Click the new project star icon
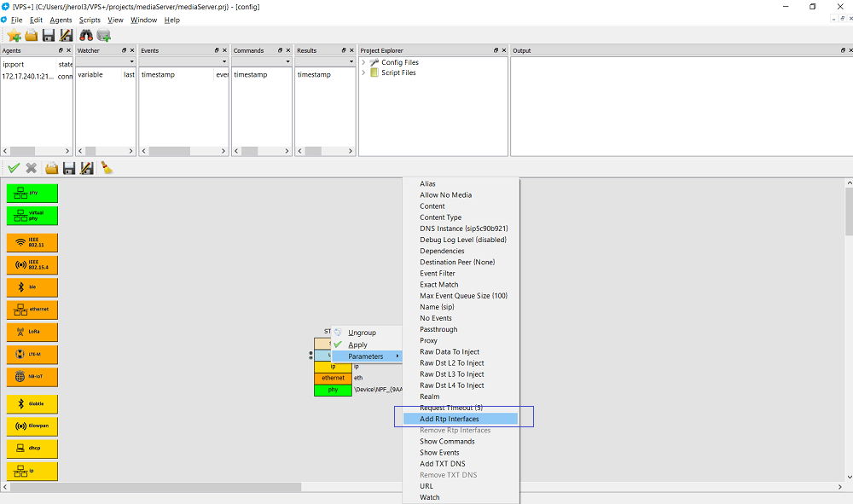 (x=14, y=35)
